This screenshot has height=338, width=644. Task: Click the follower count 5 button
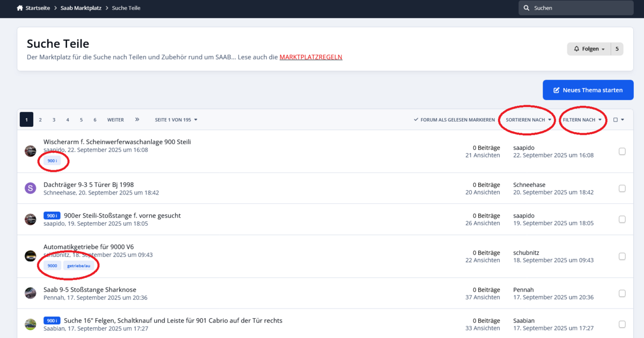[617, 49]
